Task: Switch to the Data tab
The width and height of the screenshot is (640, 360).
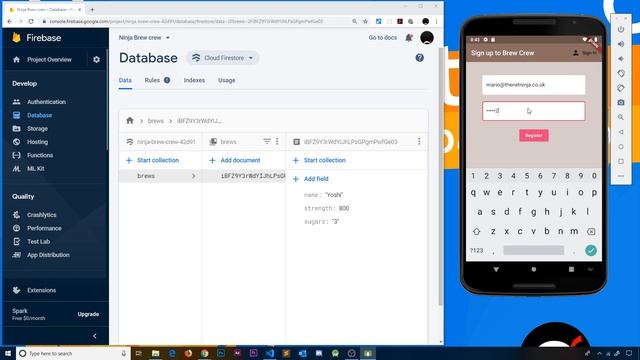Action: click(x=125, y=80)
